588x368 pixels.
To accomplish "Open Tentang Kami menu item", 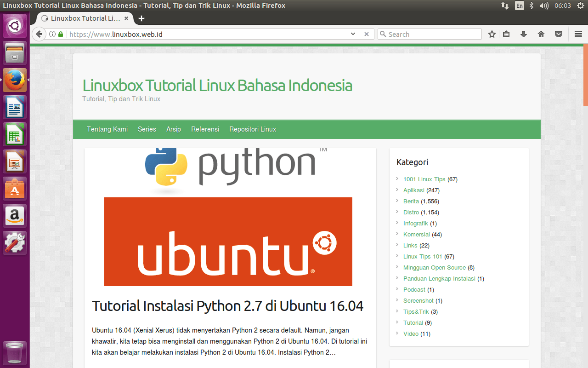I will (107, 129).
